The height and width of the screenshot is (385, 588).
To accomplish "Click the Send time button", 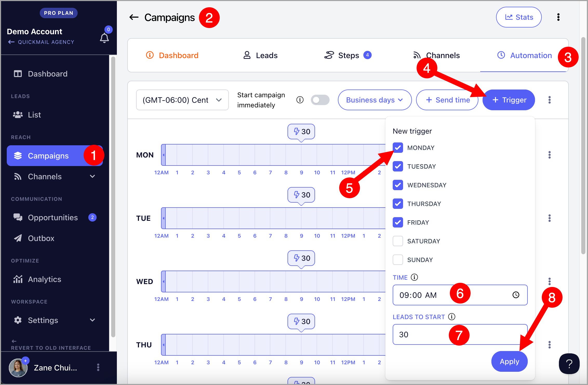I will coord(447,100).
